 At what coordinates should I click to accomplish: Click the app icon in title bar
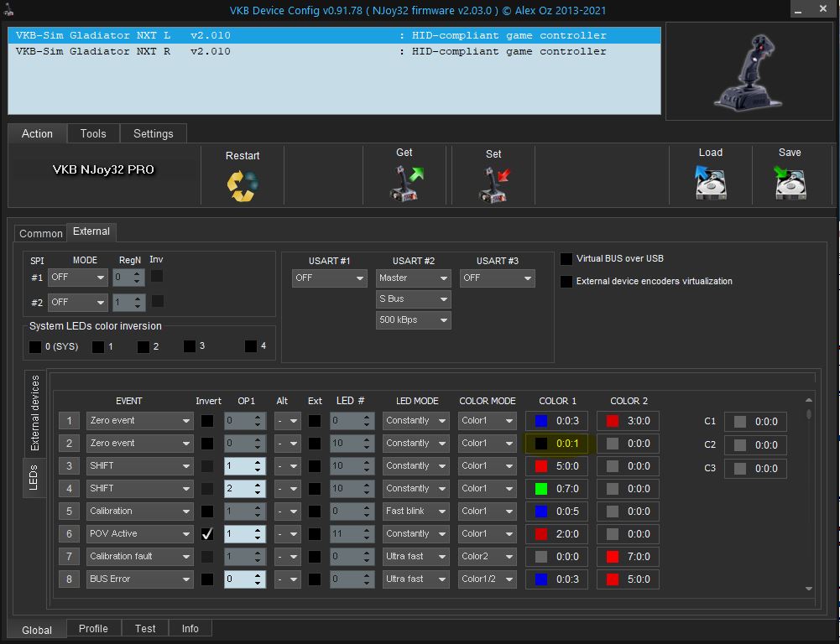(x=8, y=9)
